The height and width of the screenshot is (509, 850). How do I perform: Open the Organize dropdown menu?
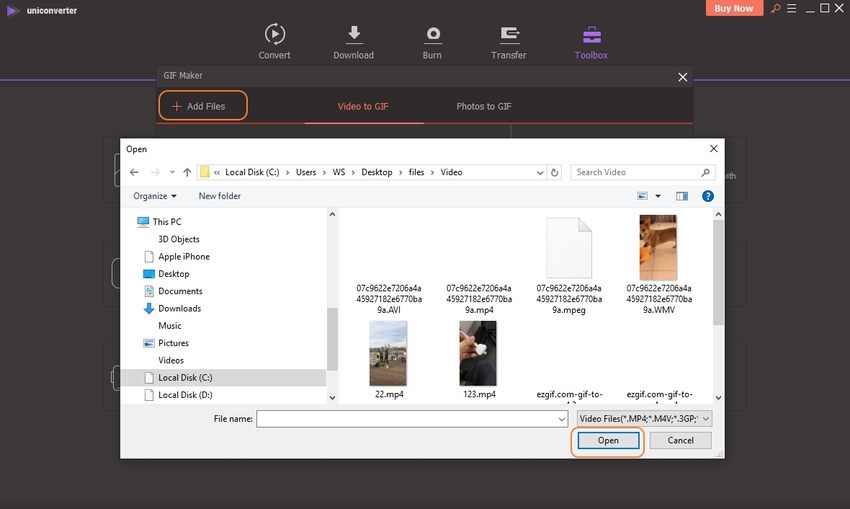click(x=155, y=196)
